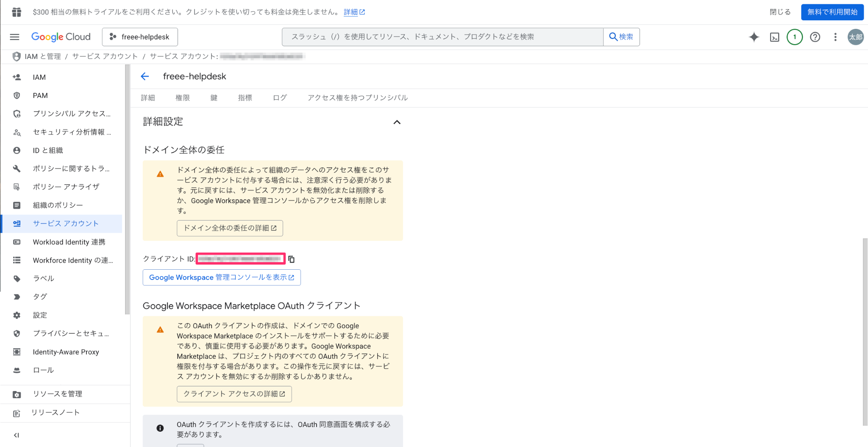868x447 pixels.
Task: Switch to the 指標 tab
Action: pos(245,98)
